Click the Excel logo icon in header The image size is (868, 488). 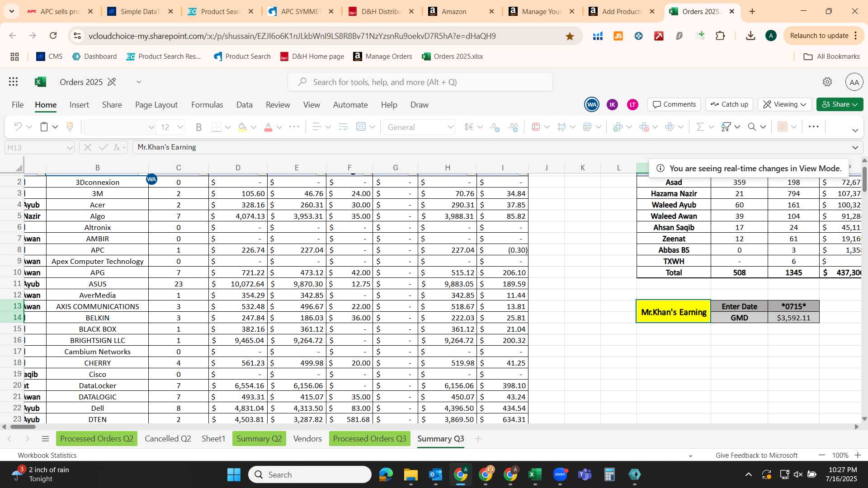[x=40, y=82]
